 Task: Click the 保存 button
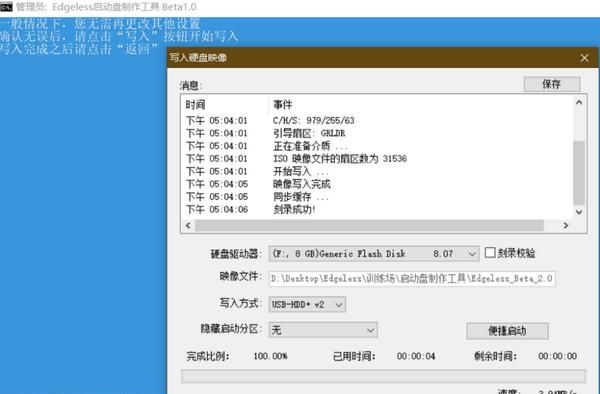(552, 84)
